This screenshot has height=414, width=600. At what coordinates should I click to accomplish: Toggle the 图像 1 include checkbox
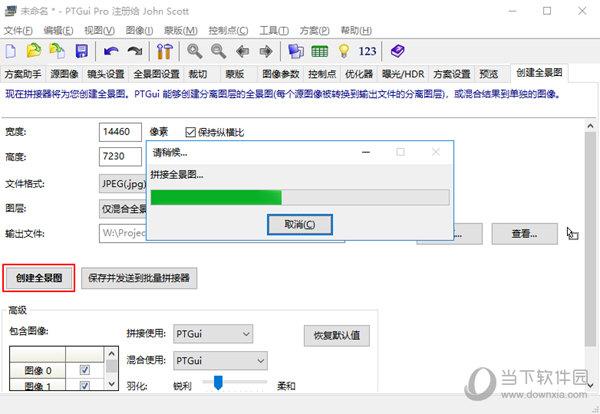pos(85,386)
